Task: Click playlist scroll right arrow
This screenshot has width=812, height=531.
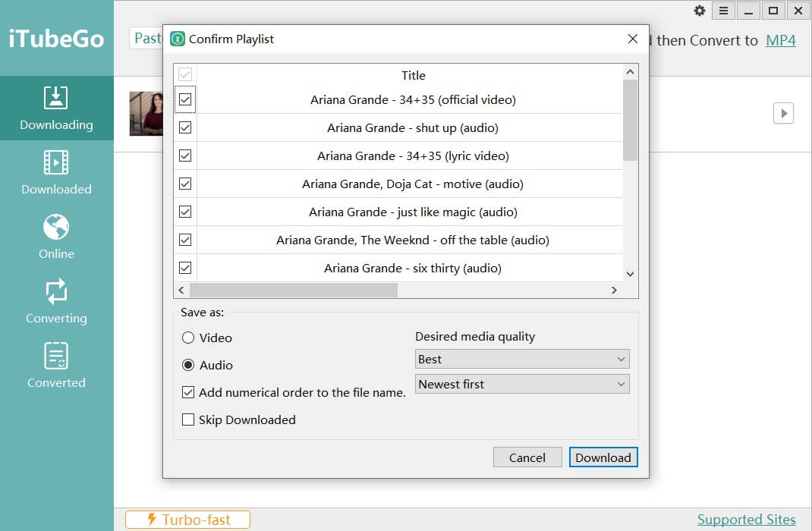Action: 614,290
